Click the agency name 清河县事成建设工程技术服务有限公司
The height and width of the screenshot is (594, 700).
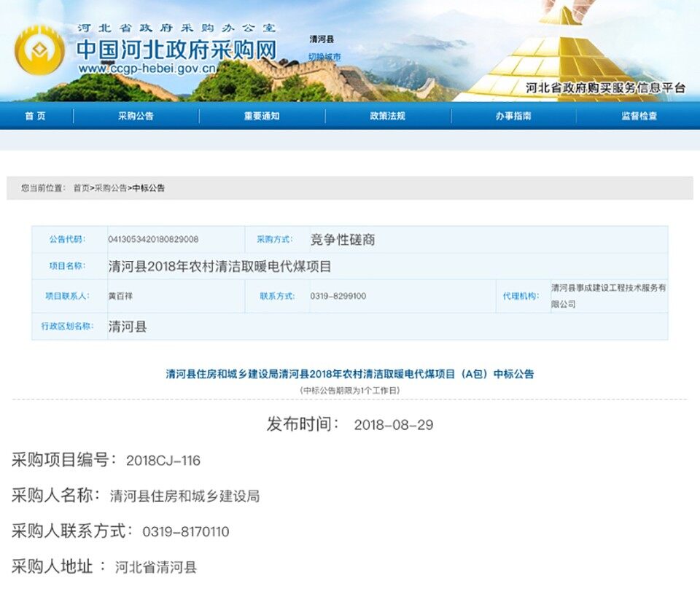[608, 296]
